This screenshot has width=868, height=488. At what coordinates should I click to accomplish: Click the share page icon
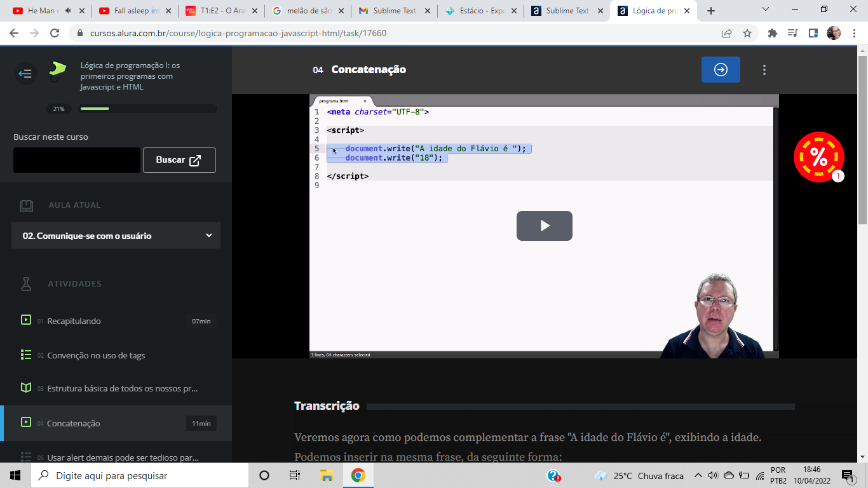[727, 33]
